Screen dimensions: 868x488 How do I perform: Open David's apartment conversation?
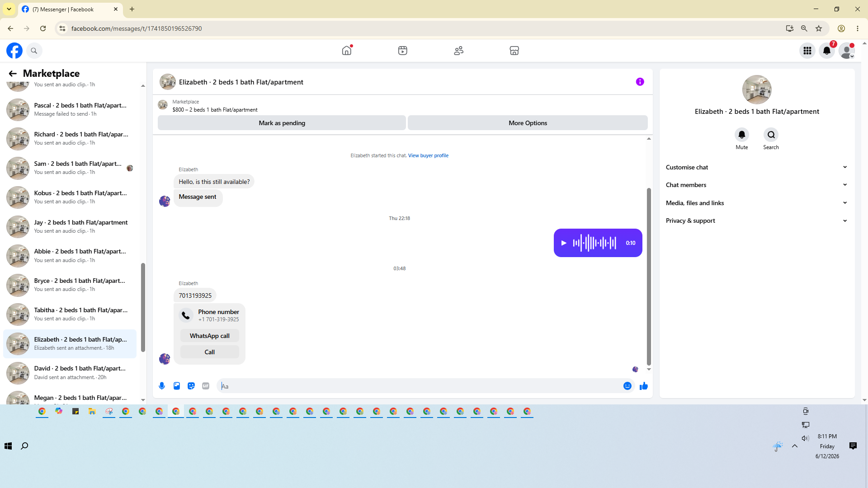(70, 373)
